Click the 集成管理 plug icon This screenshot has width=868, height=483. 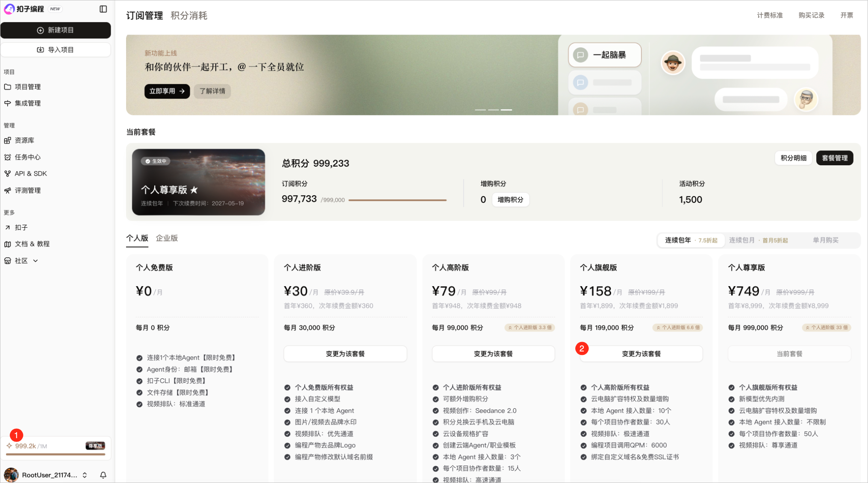pos(8,103)
